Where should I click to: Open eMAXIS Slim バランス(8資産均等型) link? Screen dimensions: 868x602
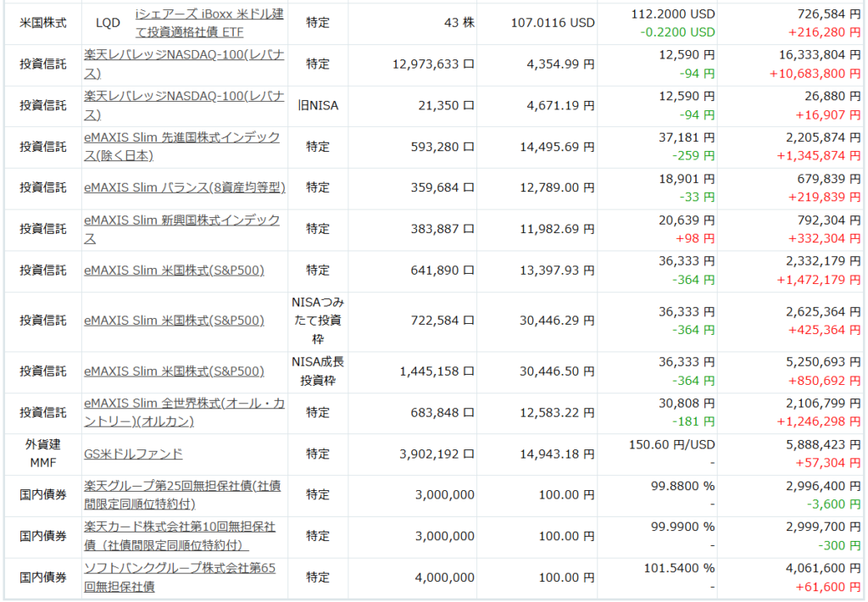[x=185, y=187]
